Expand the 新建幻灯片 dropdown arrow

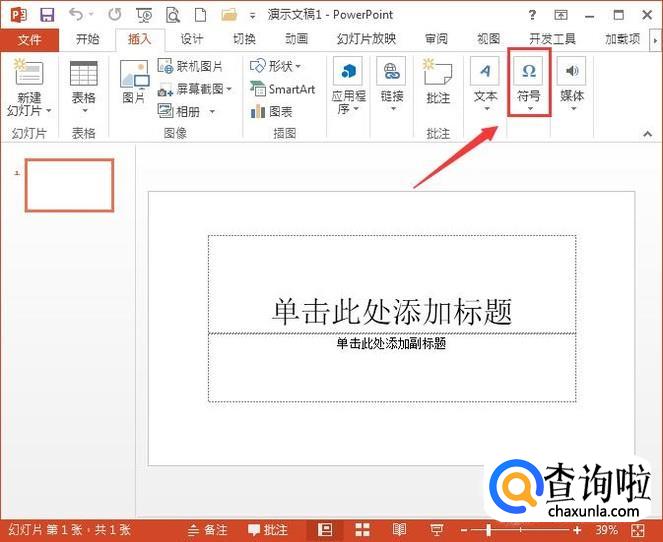(49, 111)
